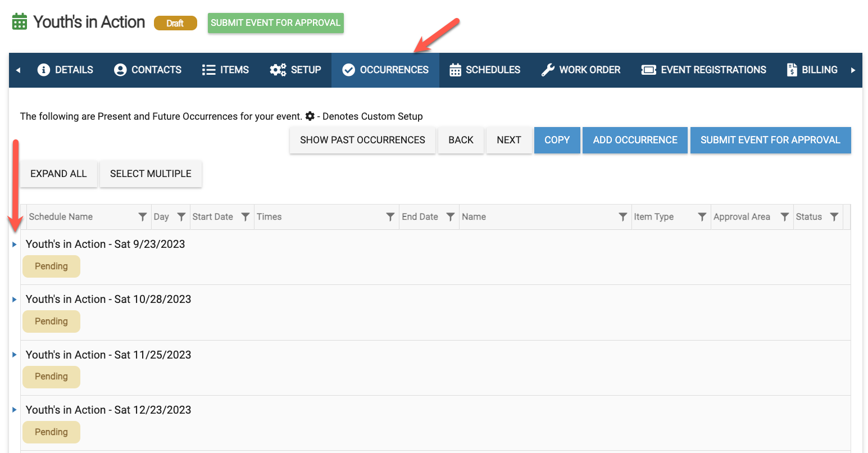This screenshot has height=453, width=868.
Task: Click the Schedule Name column filter icon
Action: point(143,217)
